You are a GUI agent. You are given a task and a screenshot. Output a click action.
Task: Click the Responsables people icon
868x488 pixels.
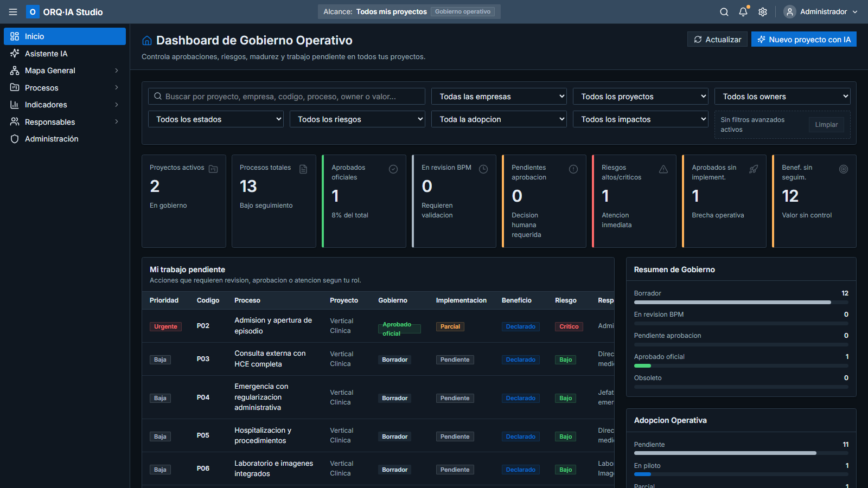(x=15, y=121)
